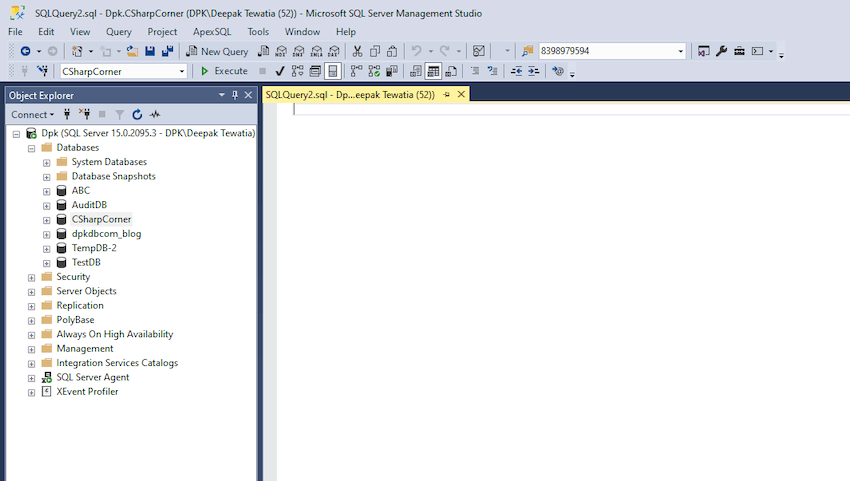The height and width of the screenshot is (481, 850).
Task: Refresh the Object Explorer tree
Action: click(137, 114)
